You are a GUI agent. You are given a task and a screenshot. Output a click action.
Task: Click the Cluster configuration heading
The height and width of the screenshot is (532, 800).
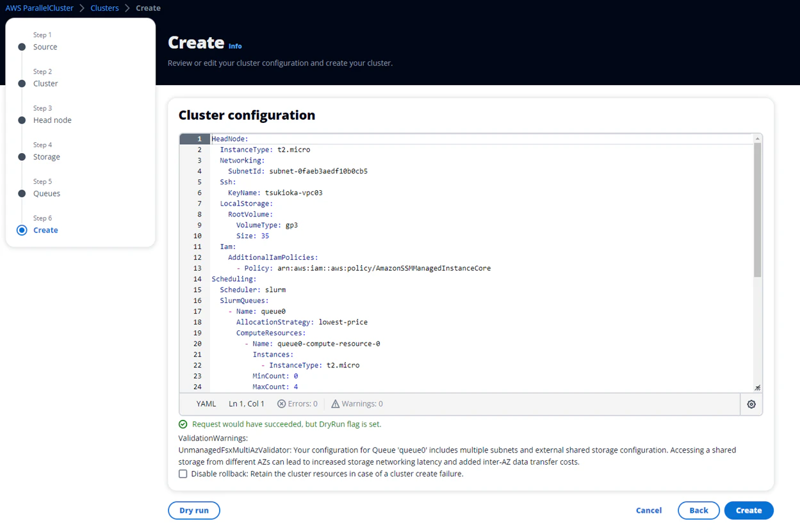[247, 115]
